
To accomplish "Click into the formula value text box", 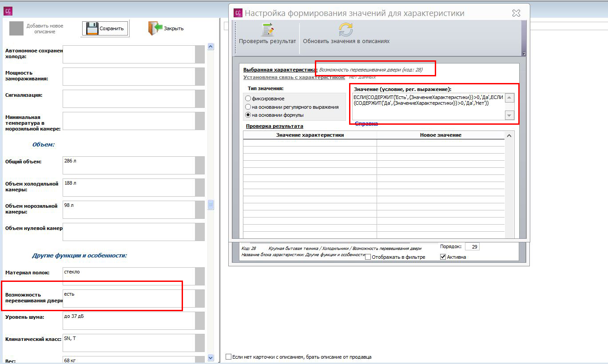I will tap(429, 107).
